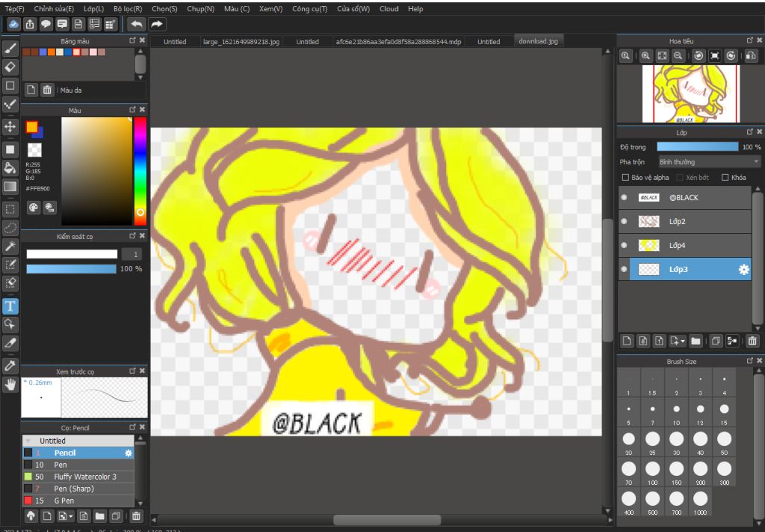Click the hue bar in the Màu panel

point(140,171)
